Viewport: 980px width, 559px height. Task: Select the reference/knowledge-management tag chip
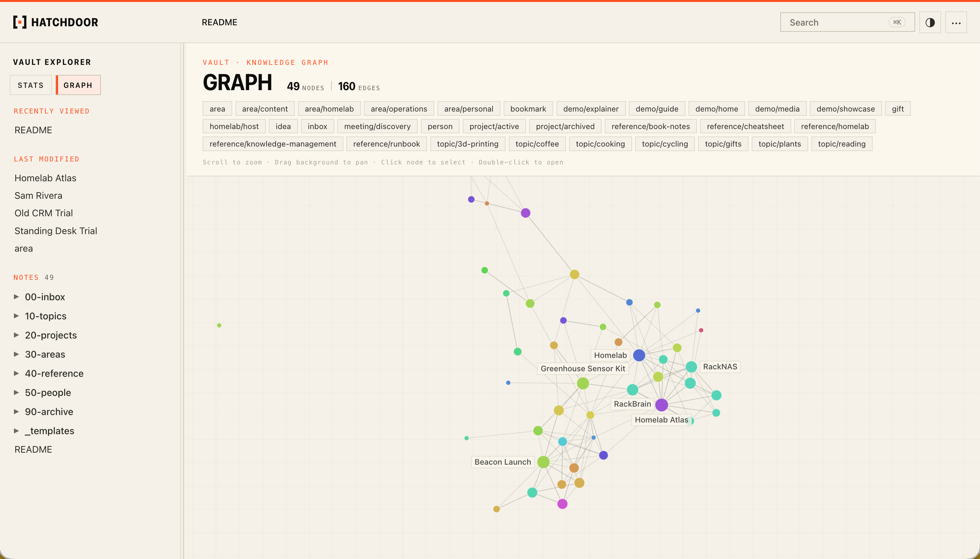tap(273, 144)
